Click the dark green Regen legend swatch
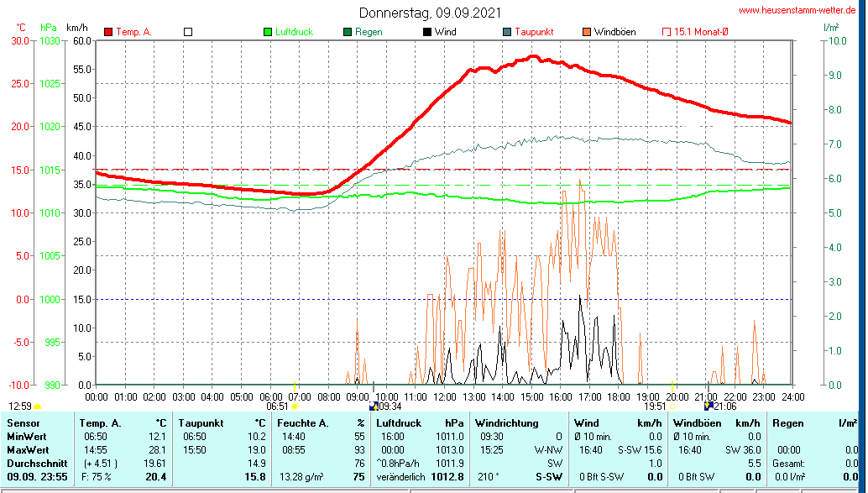868x493 pixels. [x=348, y=32]
